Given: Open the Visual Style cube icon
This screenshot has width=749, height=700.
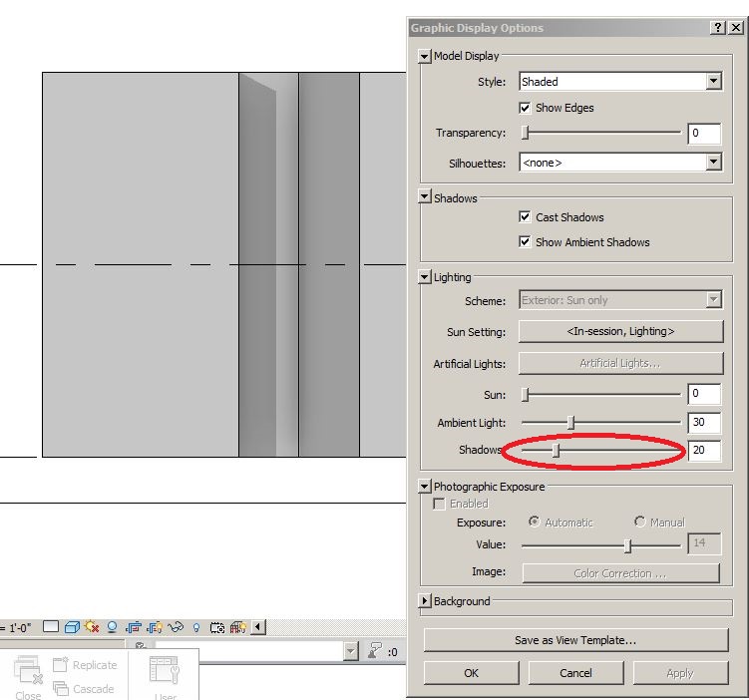Looking at the screenshot, I should (x=72, y=627).
